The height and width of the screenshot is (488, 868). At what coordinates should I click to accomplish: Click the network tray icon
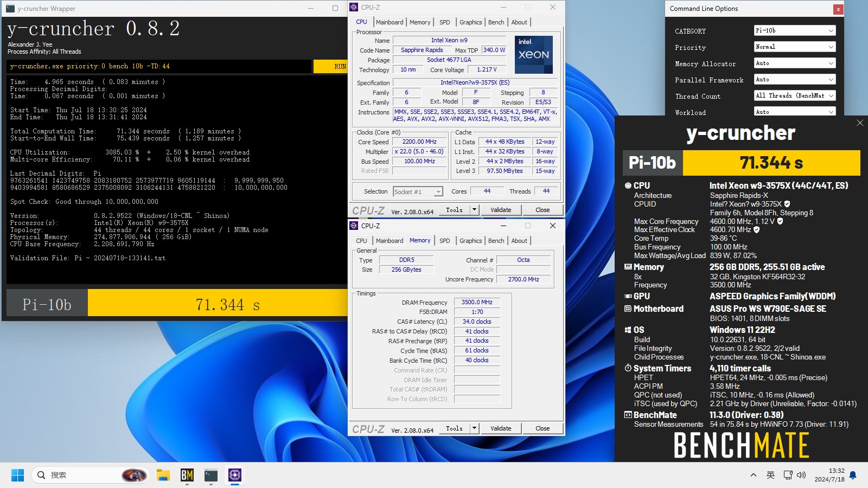tap(788, 475)
